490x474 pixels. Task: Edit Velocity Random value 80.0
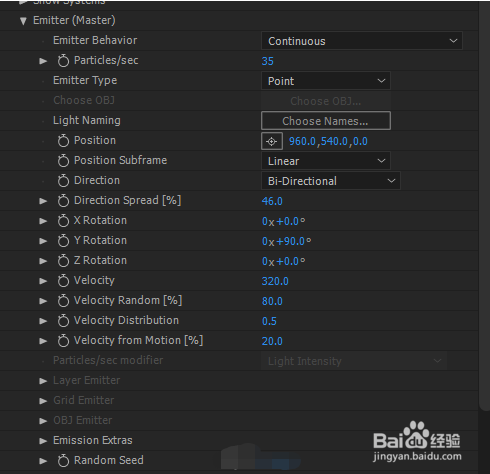coord(272,301)
